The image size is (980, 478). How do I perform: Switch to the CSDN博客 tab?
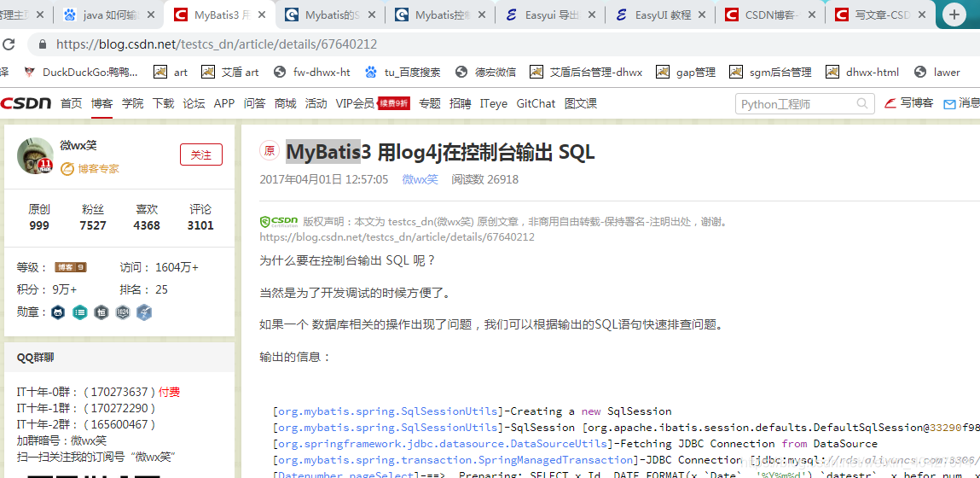(770, 15)
